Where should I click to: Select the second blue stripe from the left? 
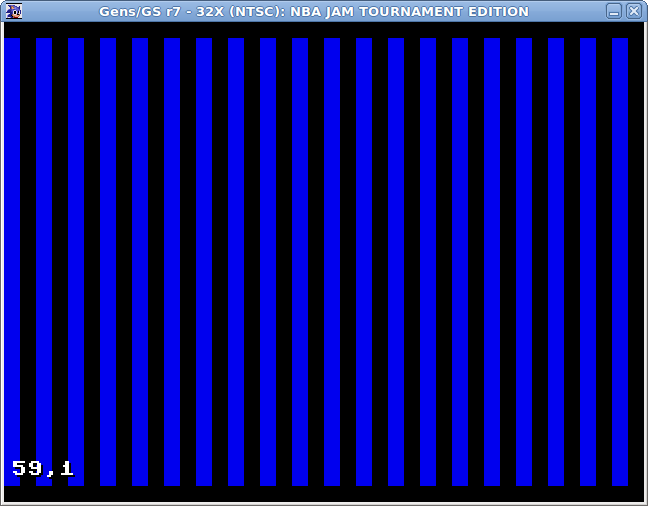[44, 250]
